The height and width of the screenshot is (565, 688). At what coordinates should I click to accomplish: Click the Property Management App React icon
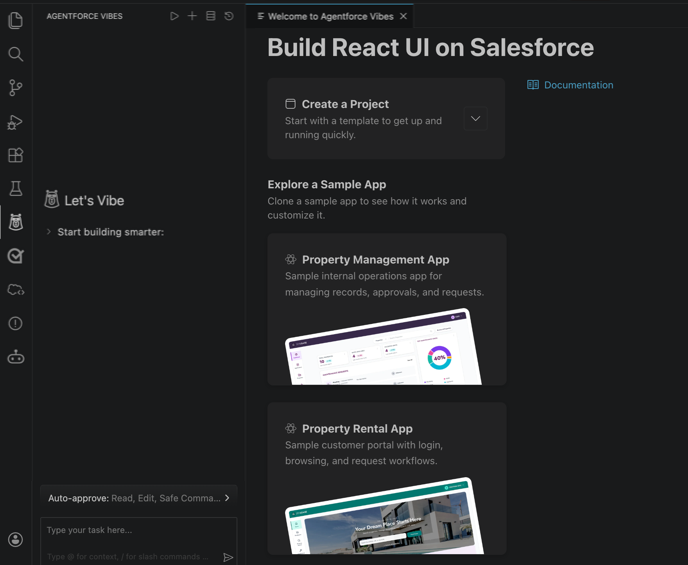[290, 259]
